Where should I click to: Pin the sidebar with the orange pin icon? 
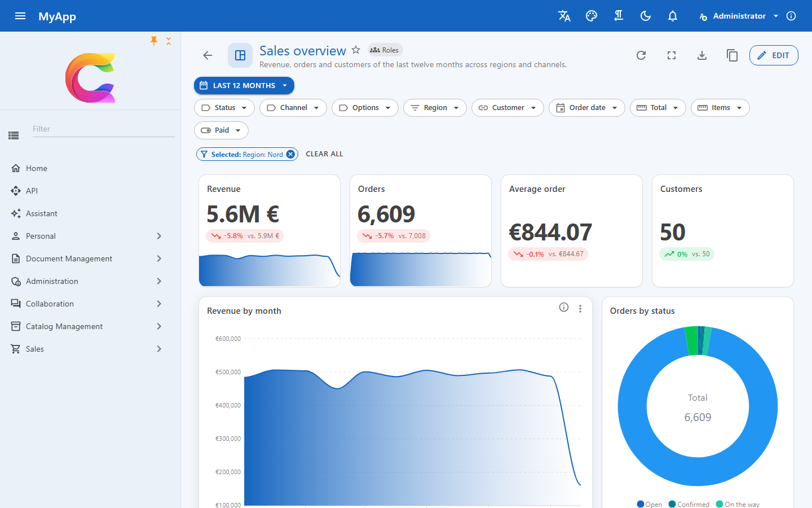click(154, 41)
